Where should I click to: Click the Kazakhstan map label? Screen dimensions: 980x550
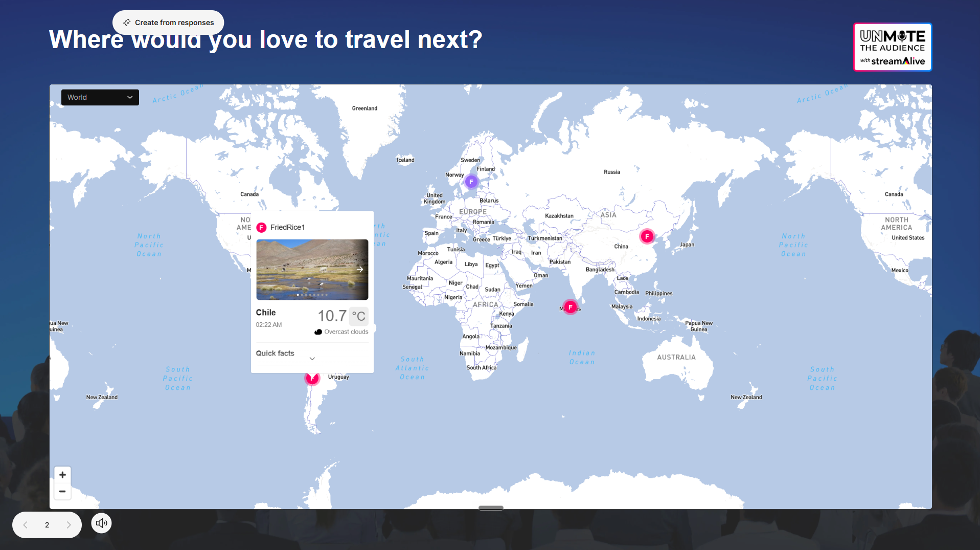[x=559, y=216]
